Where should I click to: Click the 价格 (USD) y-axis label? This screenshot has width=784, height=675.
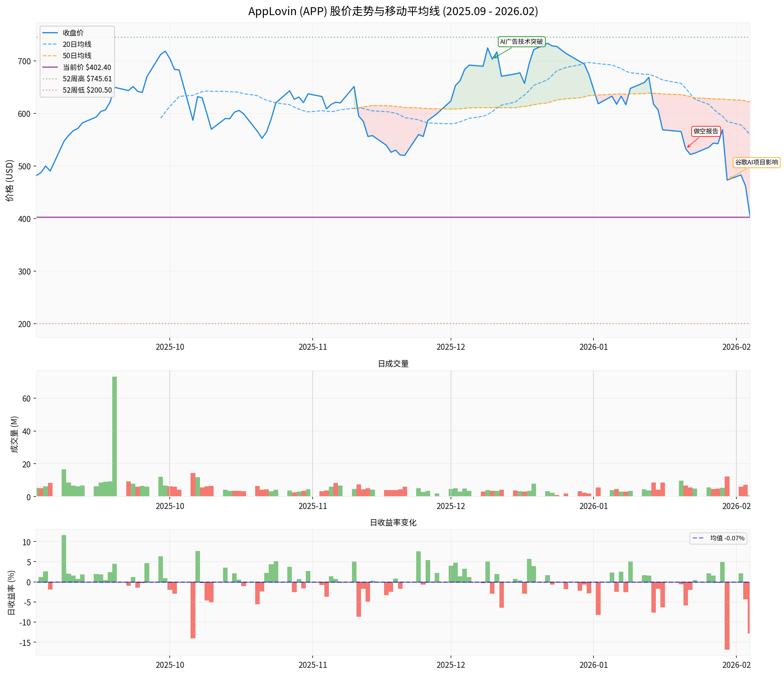[10, 180]
